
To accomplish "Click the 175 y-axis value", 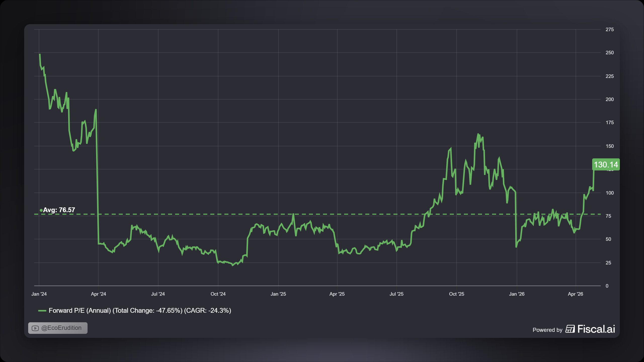I will coord(610,122).
